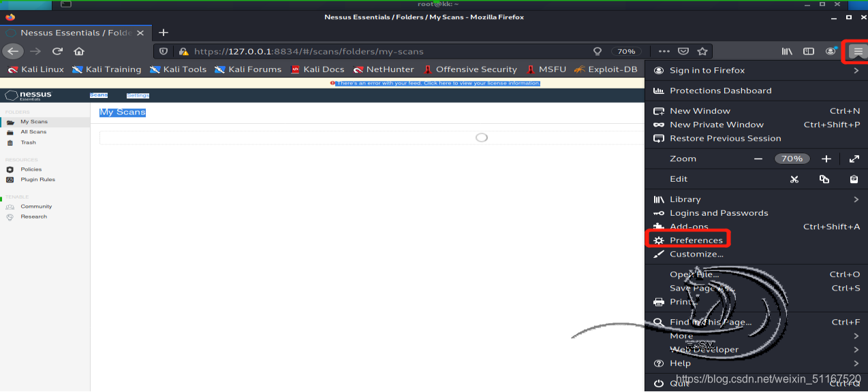The height and width of the screenshot is (392, 868).
Task: Open the tracking protection shield icon
Action: 163,51
